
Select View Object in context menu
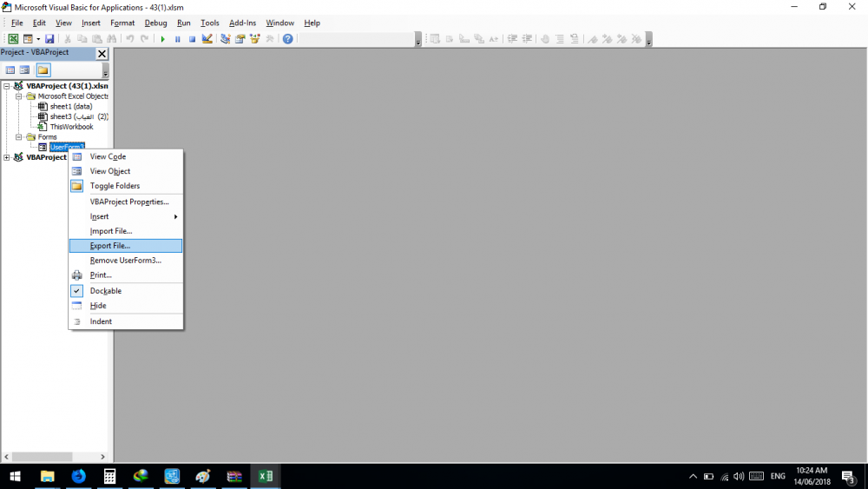(x=126, y=171)
